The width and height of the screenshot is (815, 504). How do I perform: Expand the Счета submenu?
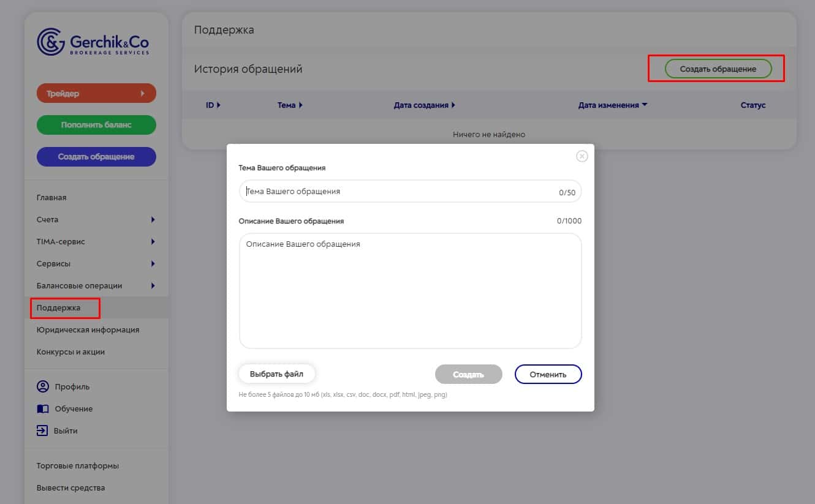click(153, 219)
